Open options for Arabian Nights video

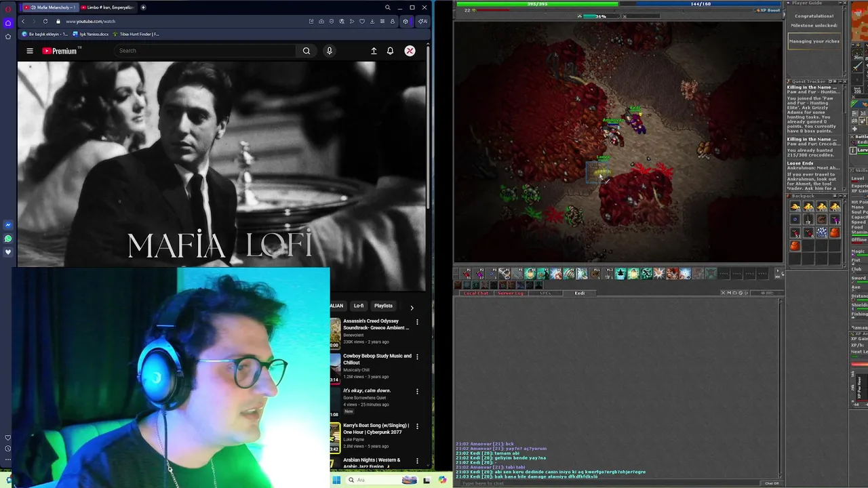click(x=417, y=461)
